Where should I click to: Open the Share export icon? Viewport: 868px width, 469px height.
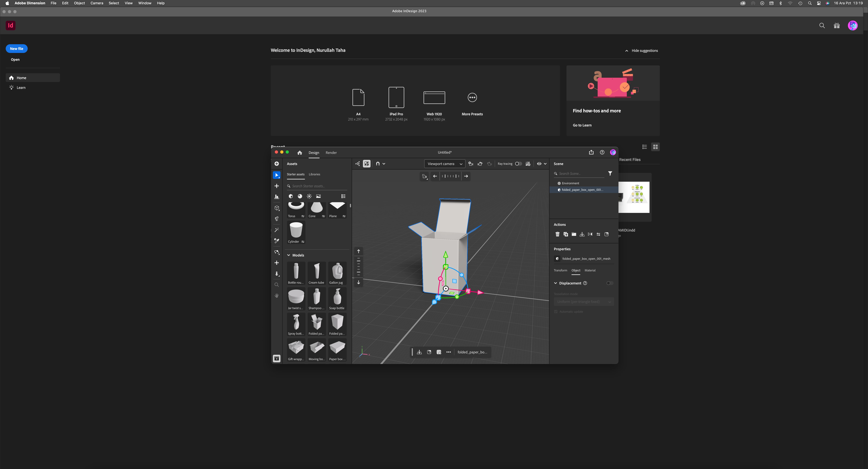pyautogui.click(x=591, y=152)
